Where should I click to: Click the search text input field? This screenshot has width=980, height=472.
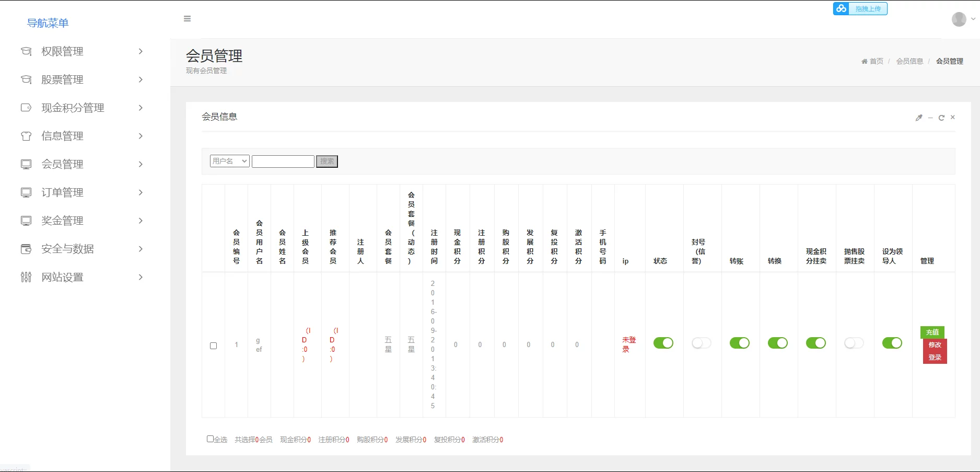(283, 161)
